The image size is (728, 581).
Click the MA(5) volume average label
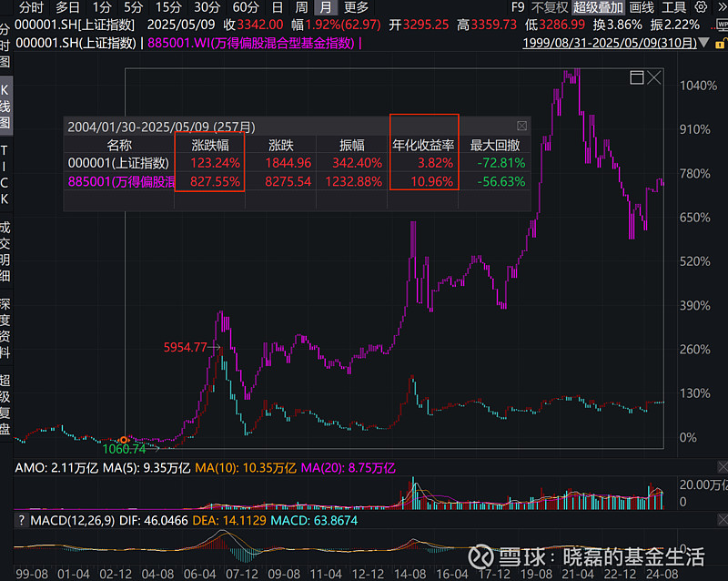147,468
